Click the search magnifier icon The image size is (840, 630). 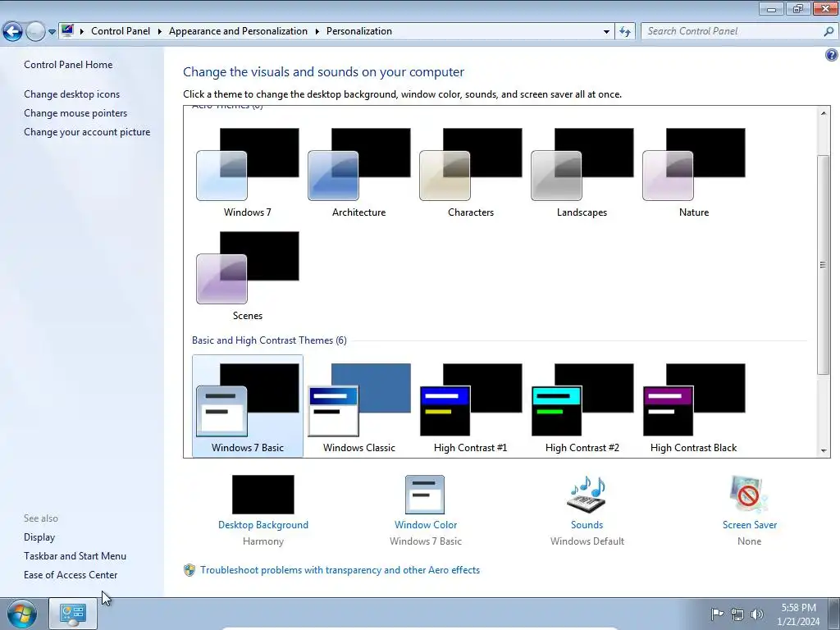click(x=829, y=32)
